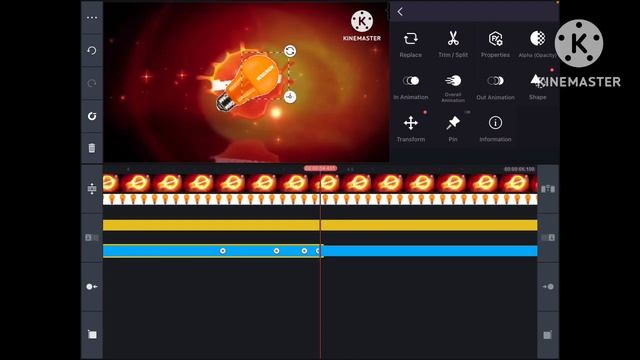
Task: Click the rotate layer icon in the left sidebar
Action: (92, 116)
